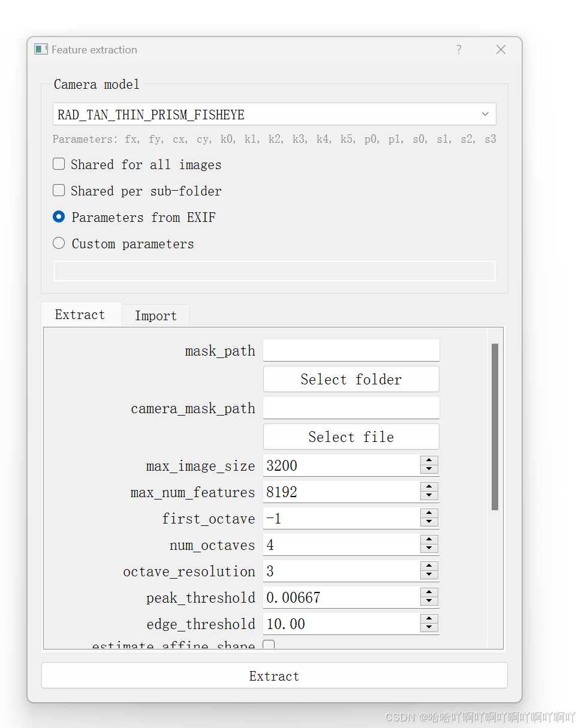Close the Feature extraction dialog
Viewport: 578px width, 728px height.
501,50
